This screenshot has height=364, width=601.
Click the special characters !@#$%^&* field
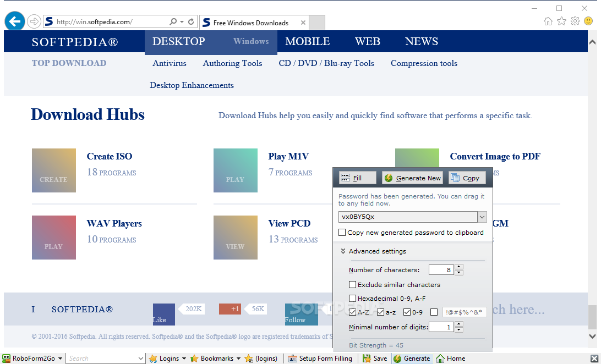coord(465,312)
